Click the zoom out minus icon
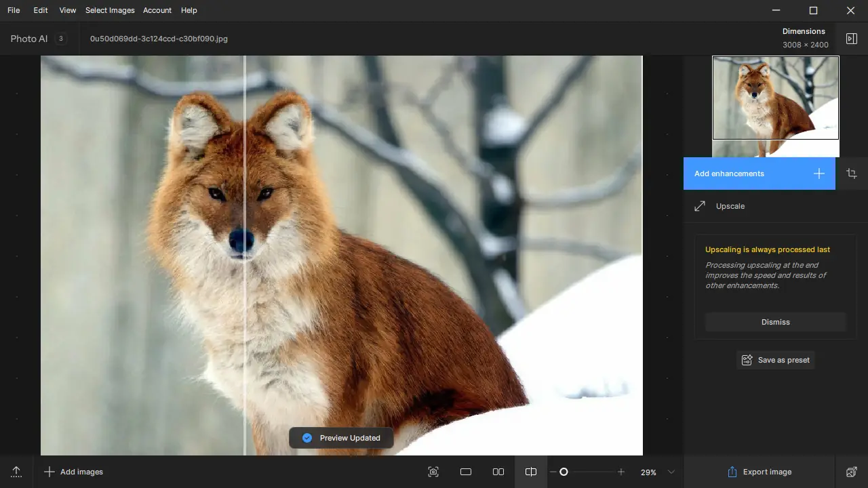 click(x=553, y=472)
